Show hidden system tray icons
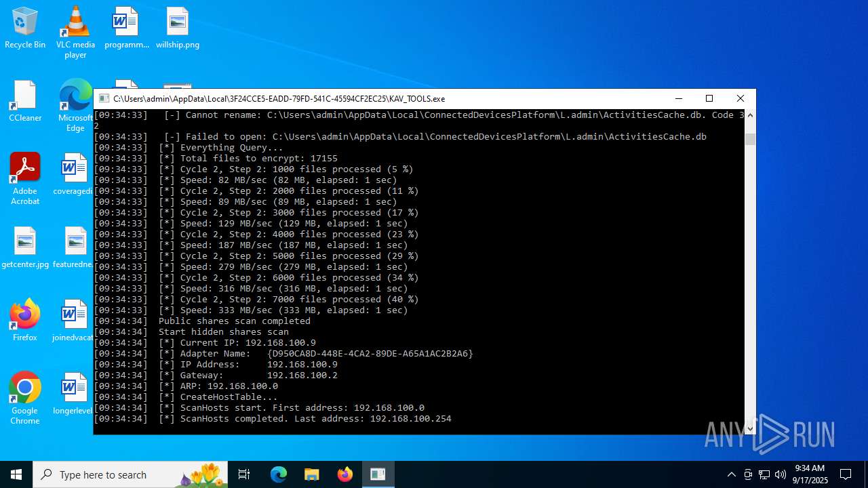Image resolution: width=868 pixels, height=488 pixels. pos(732,474)
